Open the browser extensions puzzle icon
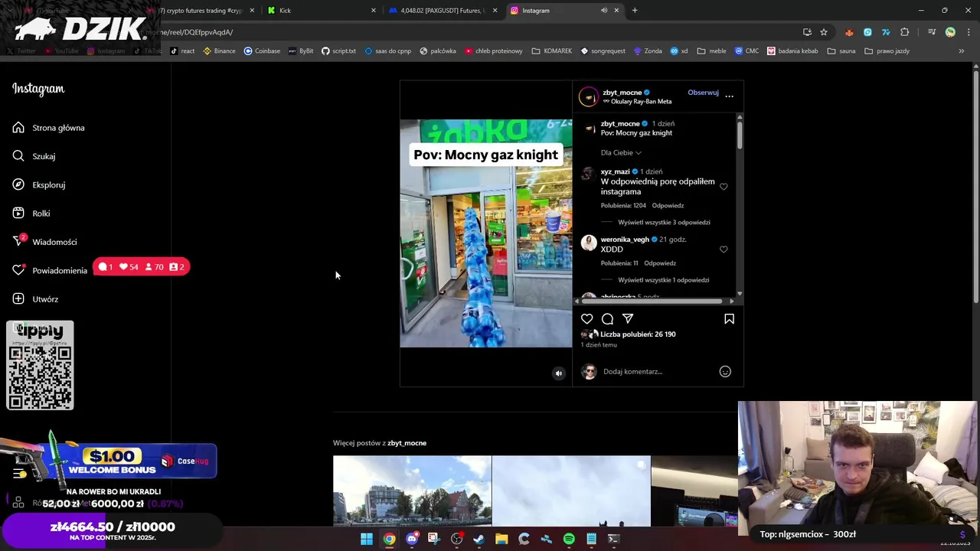This screenshot has height=551, width=980. (x=905, y=32)
